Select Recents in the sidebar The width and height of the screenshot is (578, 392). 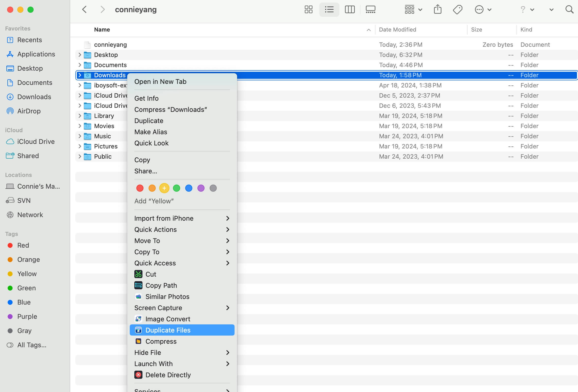coord(30,40)
